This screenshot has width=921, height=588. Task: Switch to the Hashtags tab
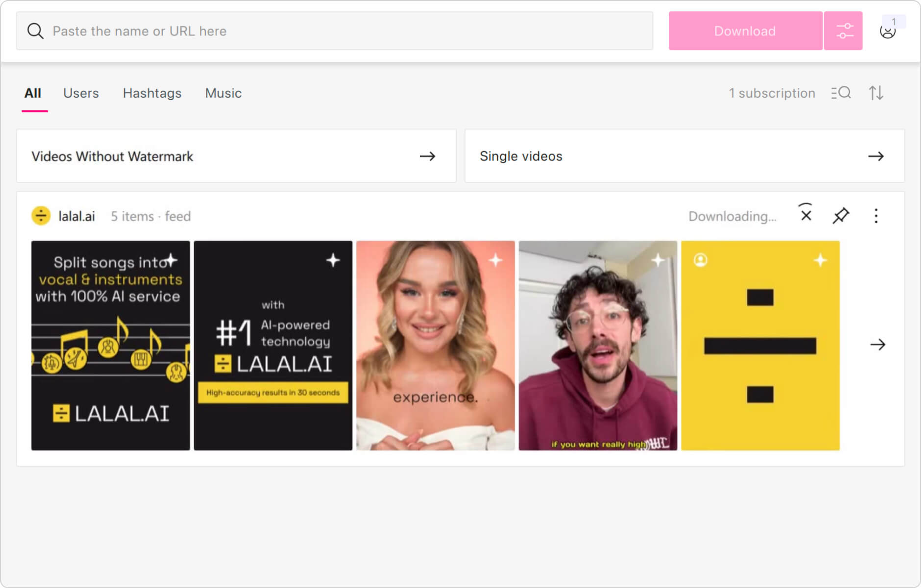(x=152, y=93)
